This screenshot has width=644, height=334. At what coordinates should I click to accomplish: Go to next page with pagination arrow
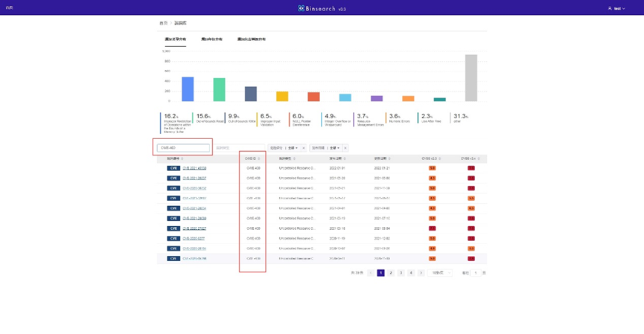click(x=421, y=273)
